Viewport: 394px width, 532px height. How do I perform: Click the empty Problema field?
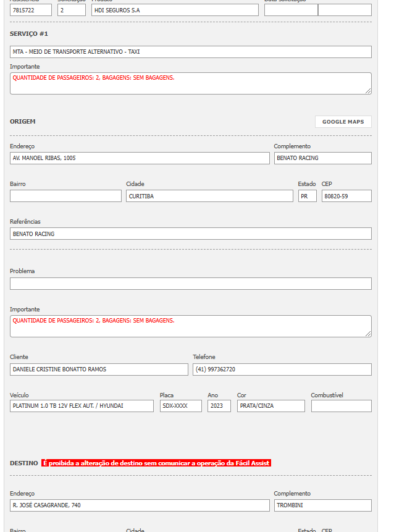coord(190,284)
